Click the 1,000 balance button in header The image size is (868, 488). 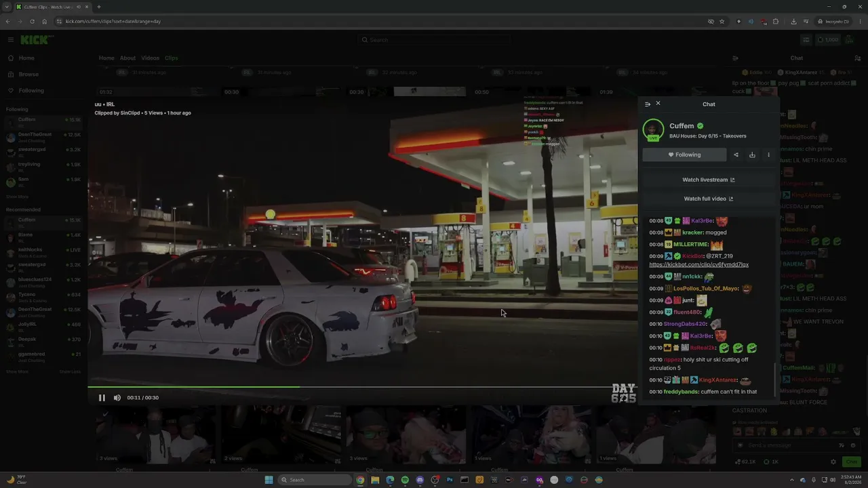(827, 40)
